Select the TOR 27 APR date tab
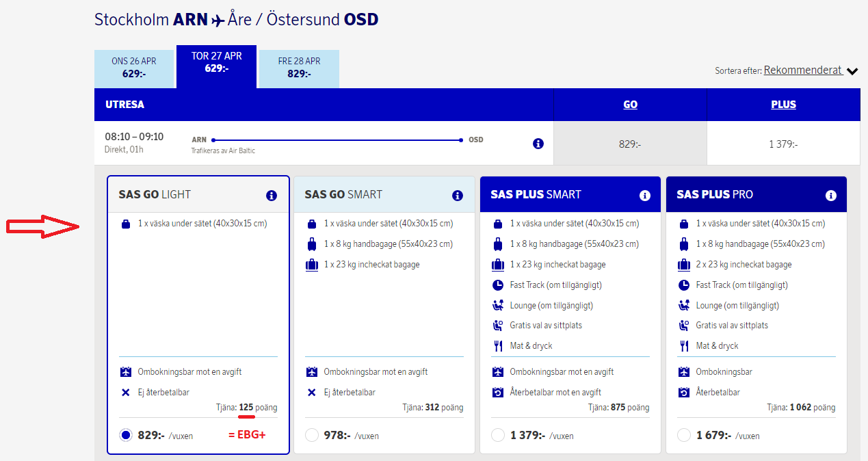Image resolution: width=868 pixels, height=461 pixels. pos(216,62)
